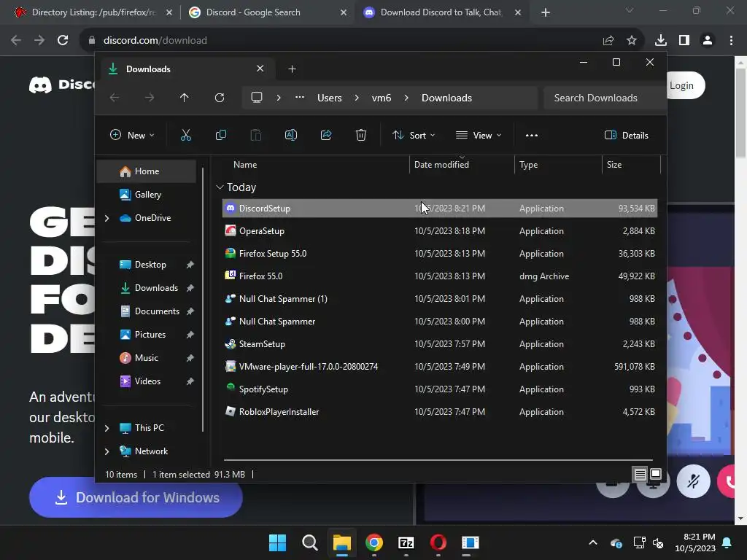Screen dimensions: 747x560
Task: Select the Downloads tab in File Explorer
Action: [186, 69]
